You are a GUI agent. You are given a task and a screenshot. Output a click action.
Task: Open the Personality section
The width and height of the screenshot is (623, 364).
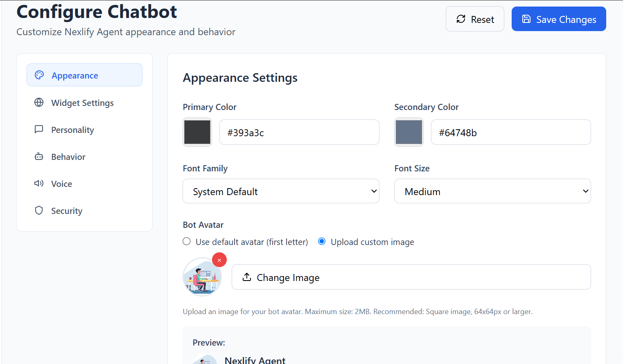72,130
